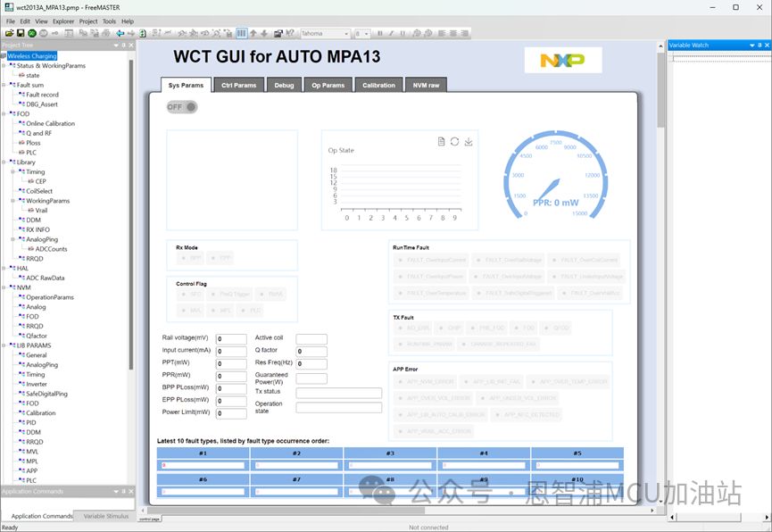Screen dimensions: 772x532
Task: Go forward with the right arrow icon
Action: tap(131, 34)
